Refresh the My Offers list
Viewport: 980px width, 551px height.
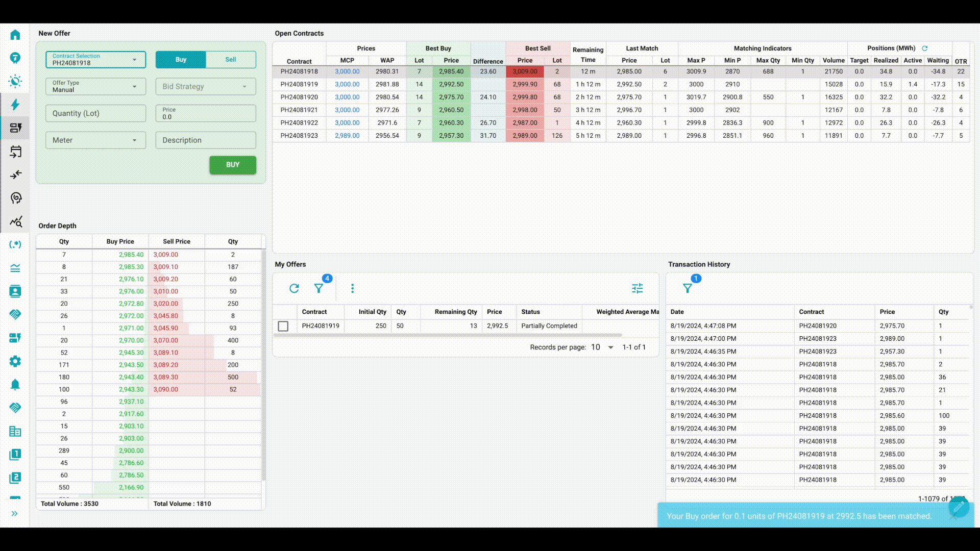click(x=294, y=288)
